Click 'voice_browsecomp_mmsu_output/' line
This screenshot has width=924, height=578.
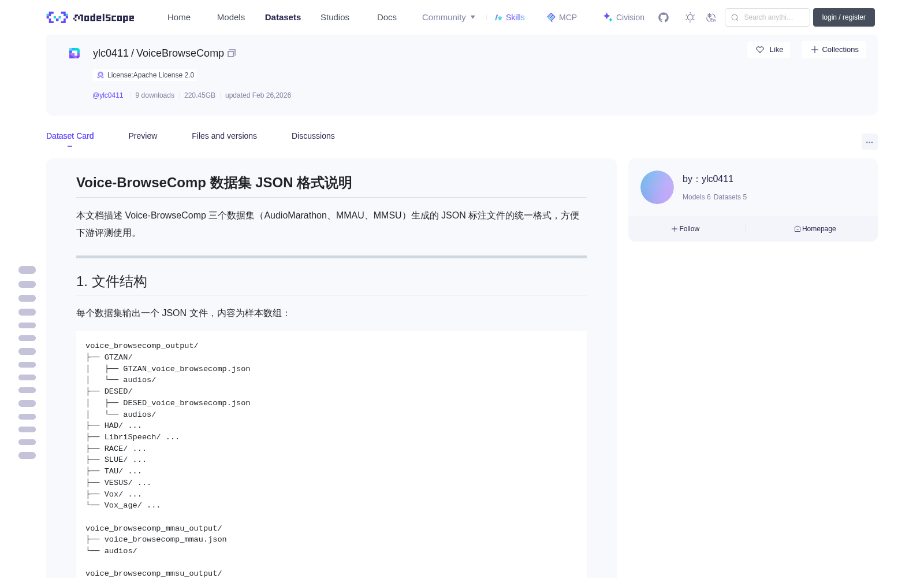click(x=154, y=573)
